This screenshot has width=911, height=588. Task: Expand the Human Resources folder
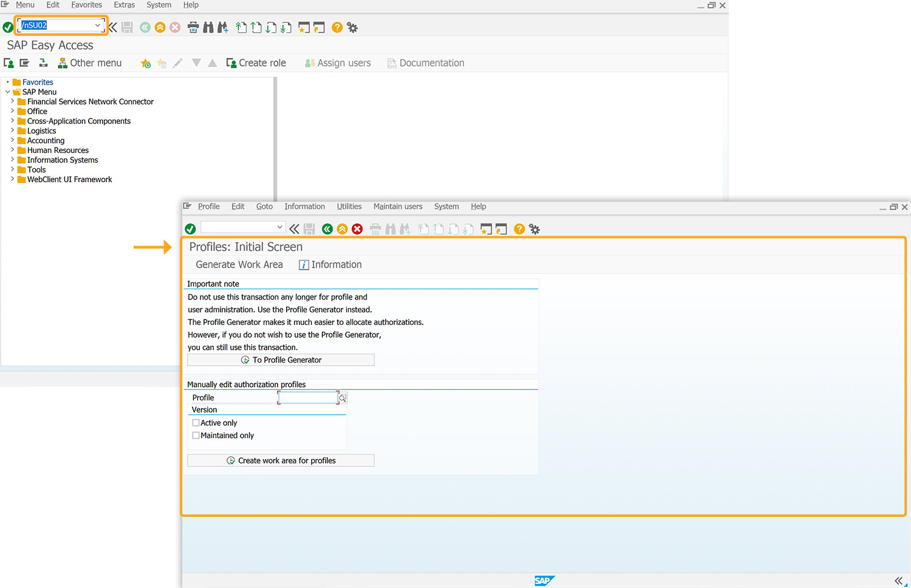(x=12, y=150)
